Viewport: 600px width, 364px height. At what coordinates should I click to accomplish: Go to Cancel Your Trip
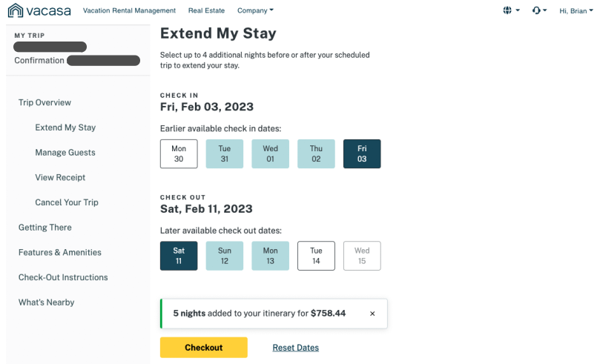[67, 202]
